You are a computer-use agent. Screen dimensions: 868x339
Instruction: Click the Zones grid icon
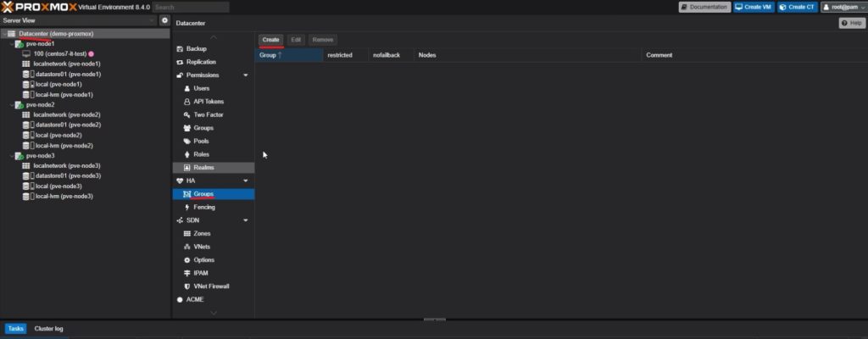(x=187, y=234)
